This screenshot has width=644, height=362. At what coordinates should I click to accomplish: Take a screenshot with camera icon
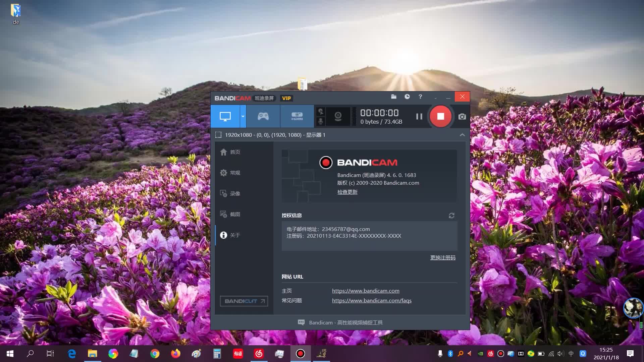pos(462,117)
